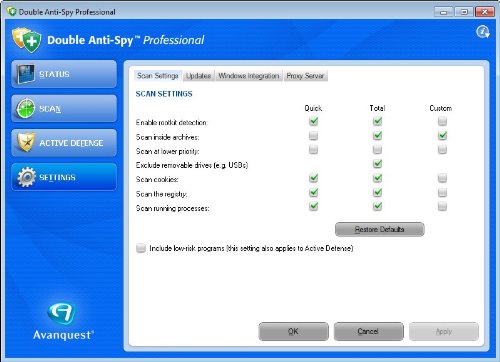Click the Double Anti-Spy shield logo
The height and width of the screenshot is (362, 500).
point(26,40)
